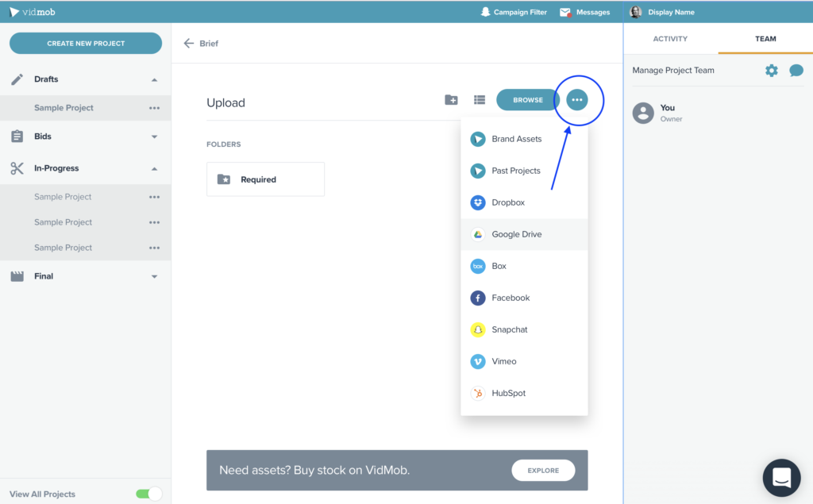Click the Bids clipboard icon

point(17,137)
